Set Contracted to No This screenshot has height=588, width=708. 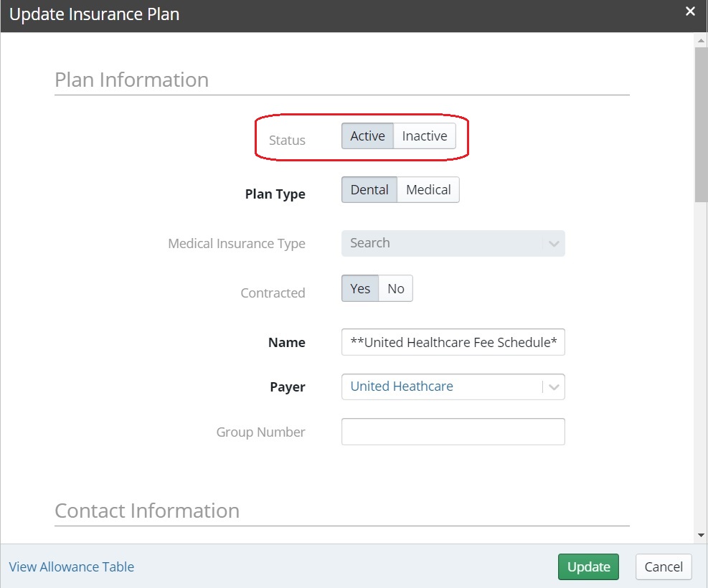point(396,288)
